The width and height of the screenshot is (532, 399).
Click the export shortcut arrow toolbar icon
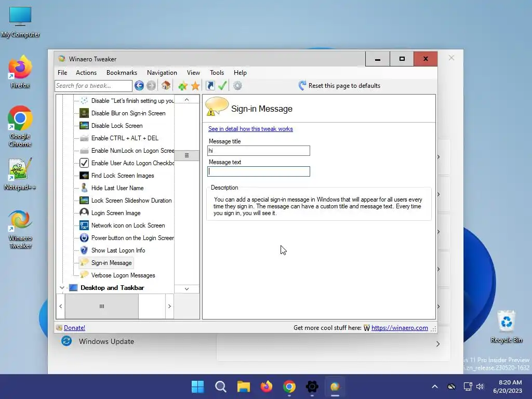tap(210, 86)
